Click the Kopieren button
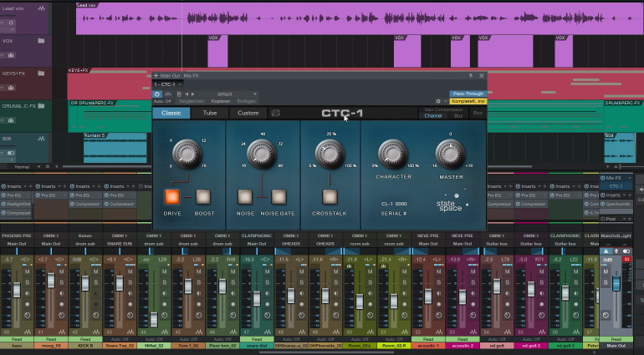The width and height of the screenshot is (644, 355). point(221,101)
